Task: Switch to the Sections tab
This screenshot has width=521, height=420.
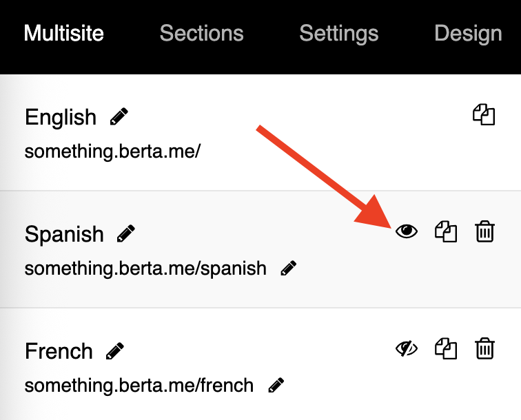Action: (x=202, y=33)
